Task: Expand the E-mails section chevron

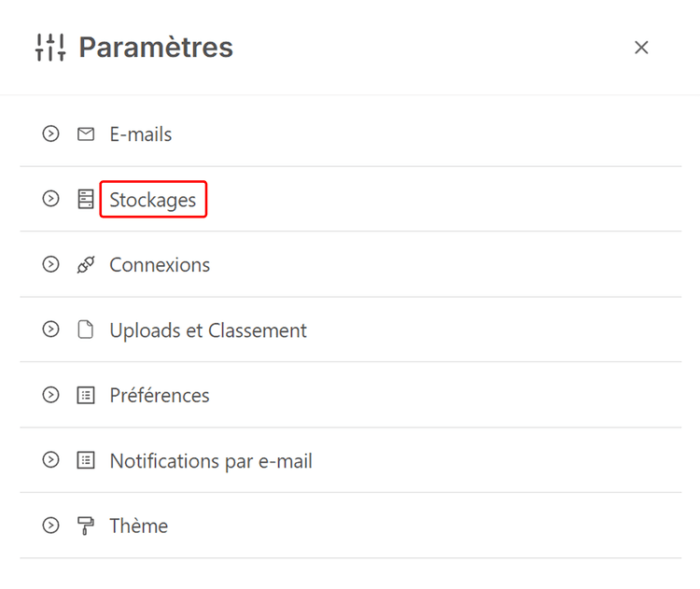Action: (50, 134)
